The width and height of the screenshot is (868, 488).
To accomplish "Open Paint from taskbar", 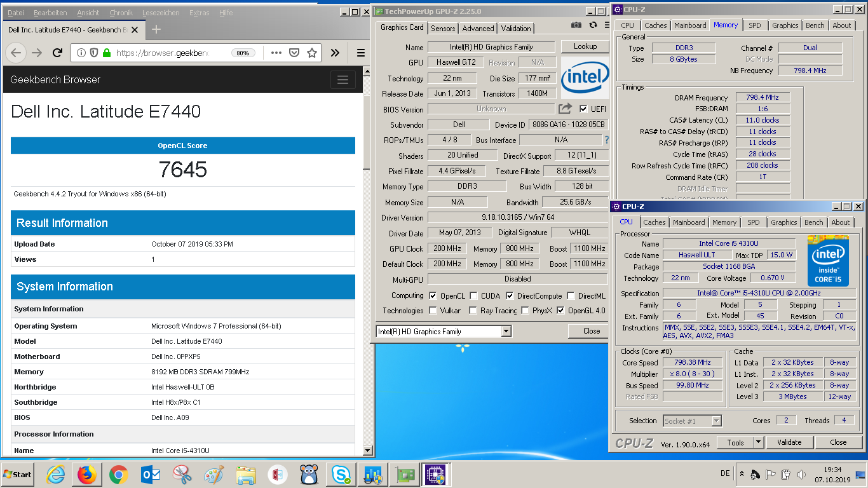I will click(x=214, y=475).
